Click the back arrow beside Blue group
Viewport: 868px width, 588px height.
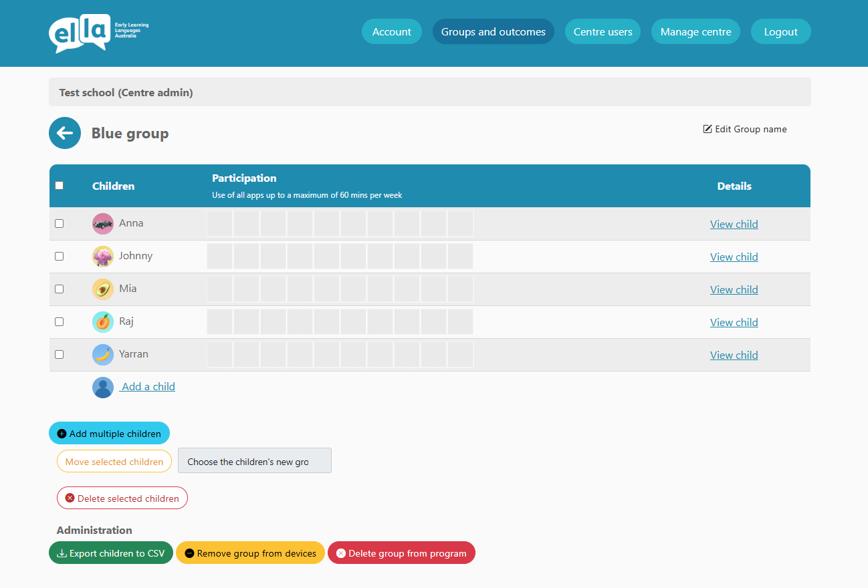pyautogui.click(x=65, y=133)
